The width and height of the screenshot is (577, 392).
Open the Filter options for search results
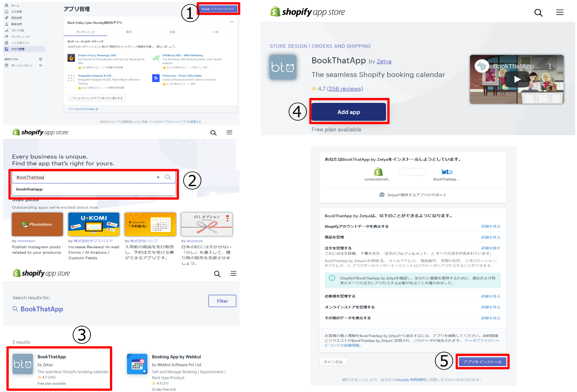point(222,301)
